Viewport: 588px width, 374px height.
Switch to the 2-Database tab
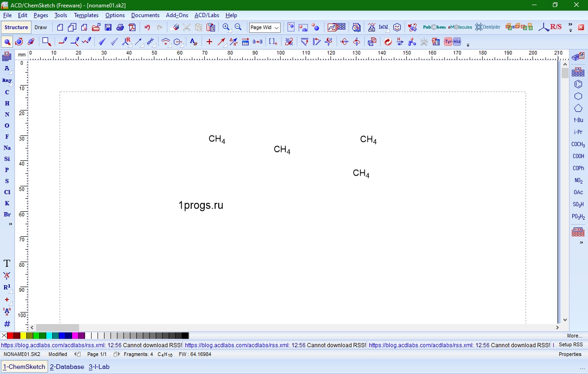(x=67, y=367)
